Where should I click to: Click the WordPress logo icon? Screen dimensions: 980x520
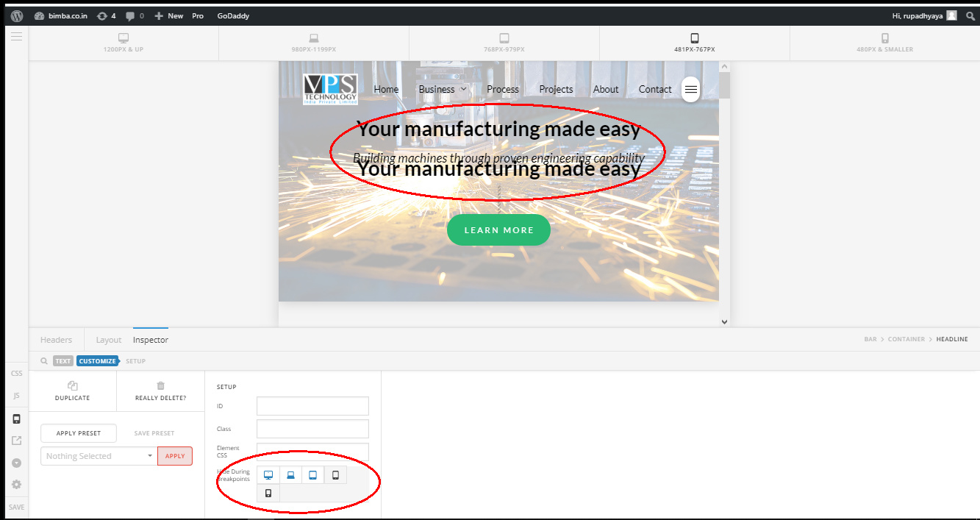point(16,15)
